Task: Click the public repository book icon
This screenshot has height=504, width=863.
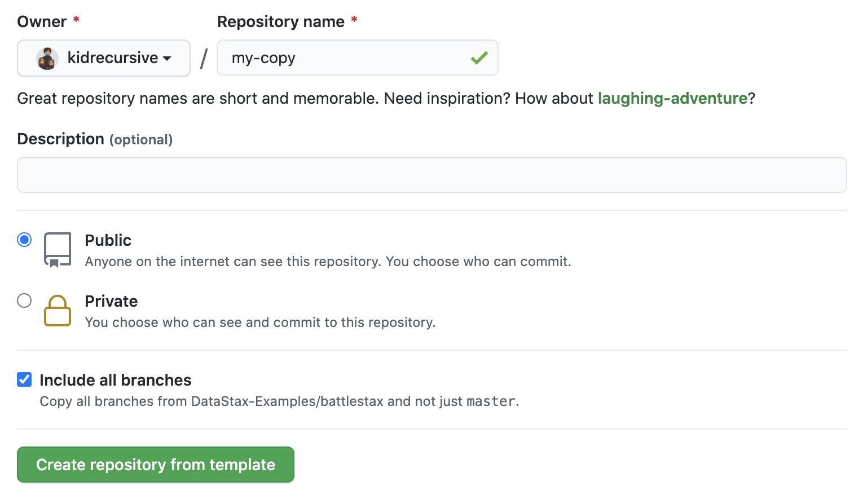Action: [58, 250]
